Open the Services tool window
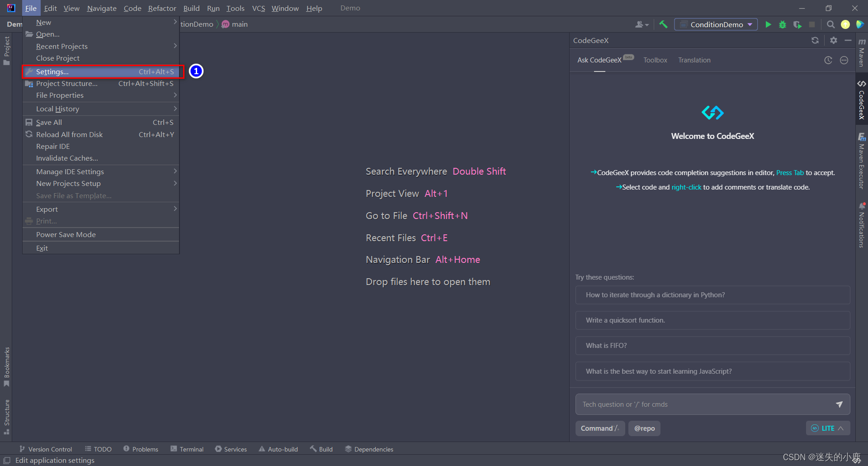The height and width of the screenshot is (466, 868). coord(231,449)
